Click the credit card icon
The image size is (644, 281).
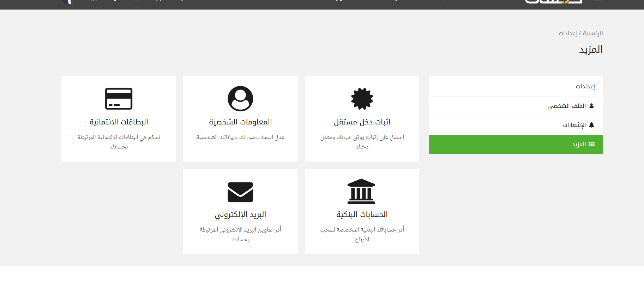[119, 99]
